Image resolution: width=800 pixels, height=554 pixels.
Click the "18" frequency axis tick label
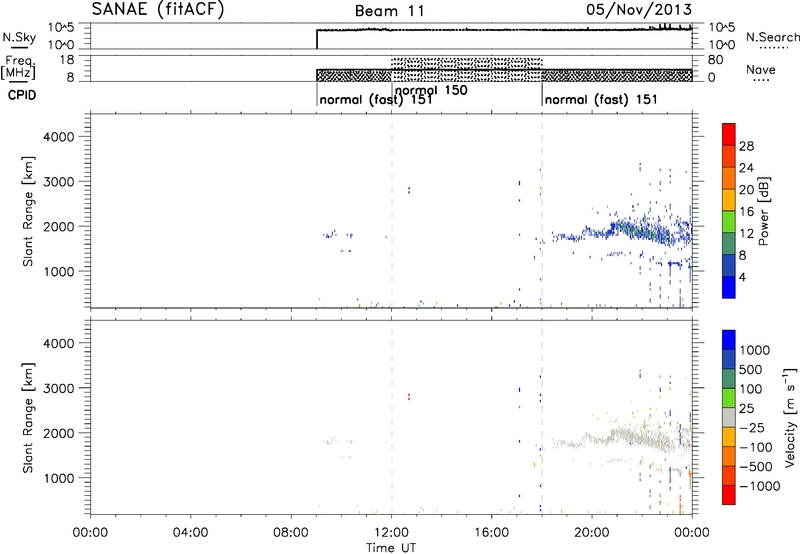67,60
